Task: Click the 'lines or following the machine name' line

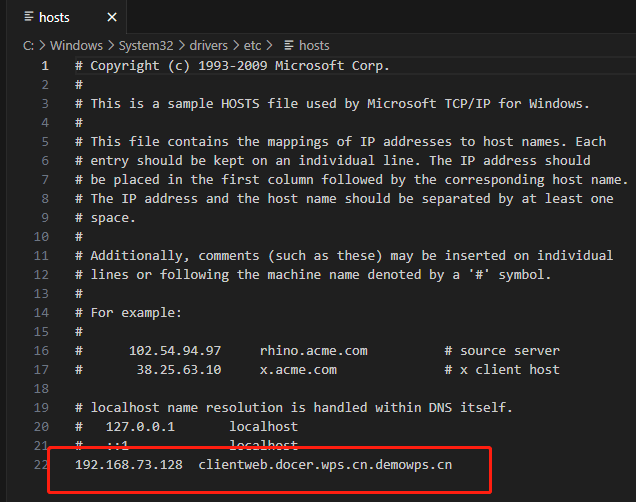Action: (x=313, y=275)
